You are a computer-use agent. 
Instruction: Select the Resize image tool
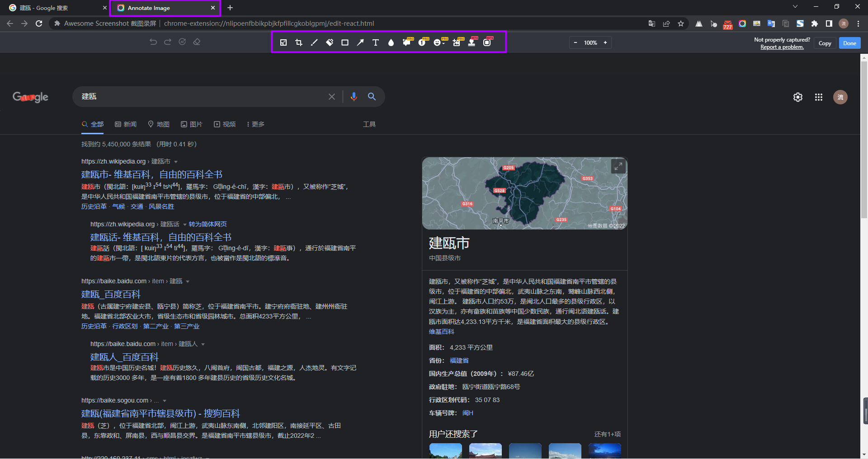pos(283,42)
